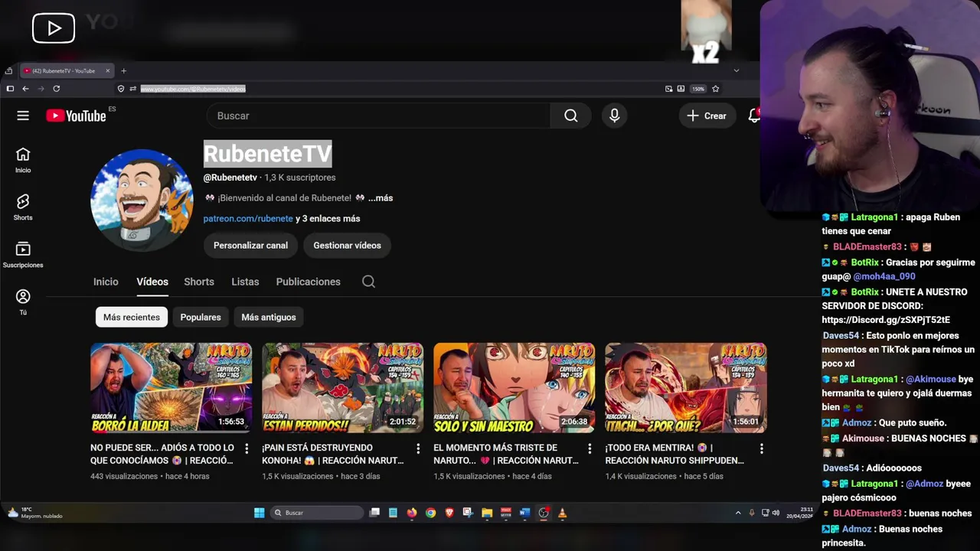This screenshot has height=551, width=980.
Task: Close the RubeneteTV browser tab
Action: [108, 71]
